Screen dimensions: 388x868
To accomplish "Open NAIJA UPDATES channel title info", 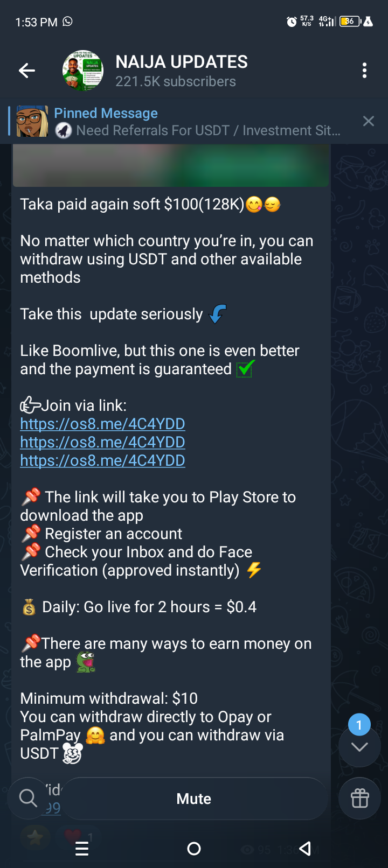I will coord(182,71).
